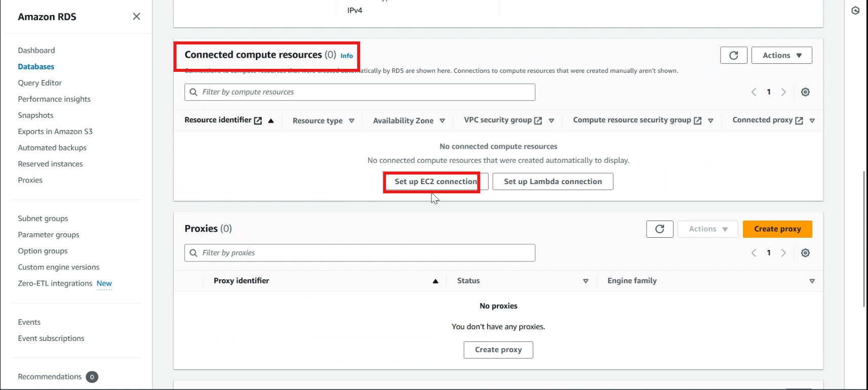Open Zero-ETL integrations page
The image size is (868, 390).
point(55,283)
